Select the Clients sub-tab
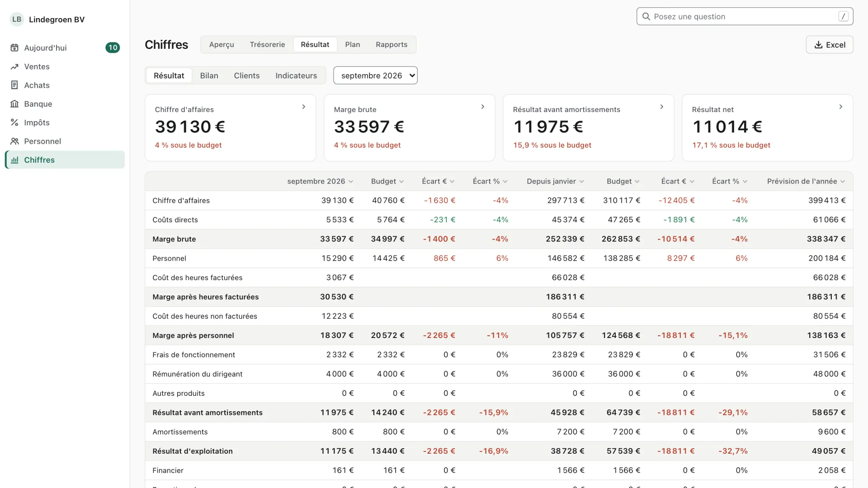 point(247,75)
